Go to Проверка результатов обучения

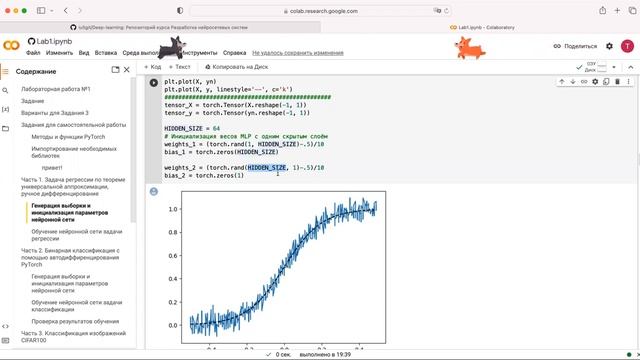75,322
